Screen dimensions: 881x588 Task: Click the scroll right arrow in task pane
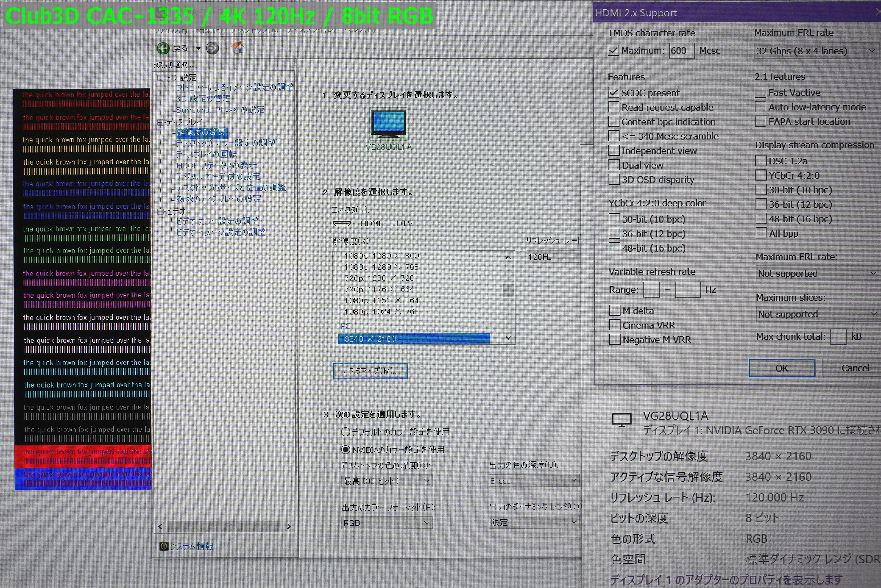point(289,526)
